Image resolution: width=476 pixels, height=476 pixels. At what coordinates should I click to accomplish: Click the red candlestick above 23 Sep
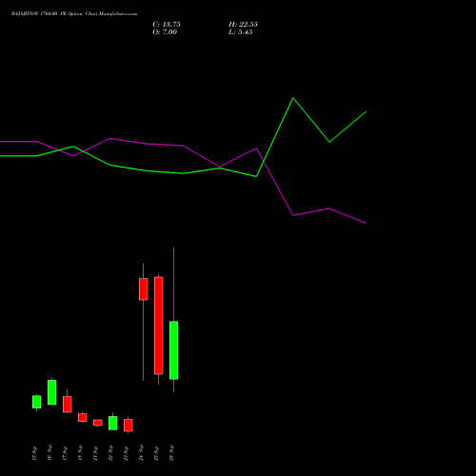(x=129, y=426)
